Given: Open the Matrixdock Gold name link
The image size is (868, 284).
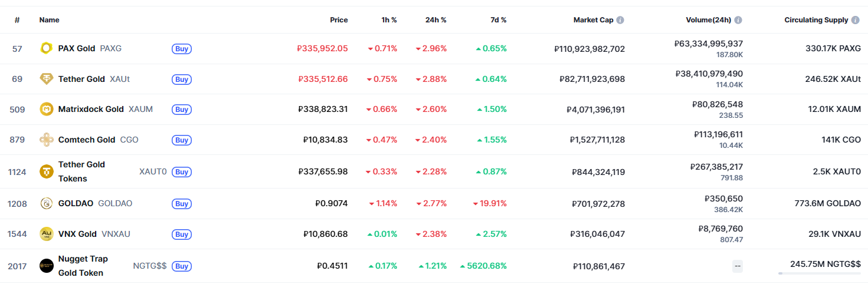Looking at the screenshot, I should pos(91,109).
